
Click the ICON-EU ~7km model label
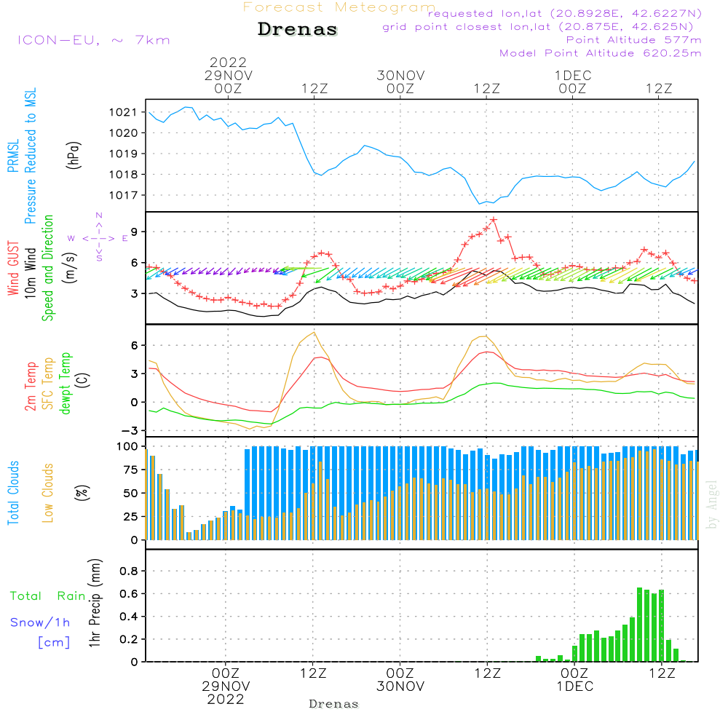point(93,40)
